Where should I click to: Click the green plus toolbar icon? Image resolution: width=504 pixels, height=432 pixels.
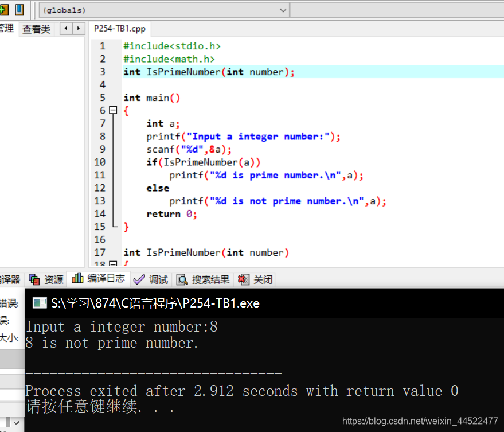4,10
